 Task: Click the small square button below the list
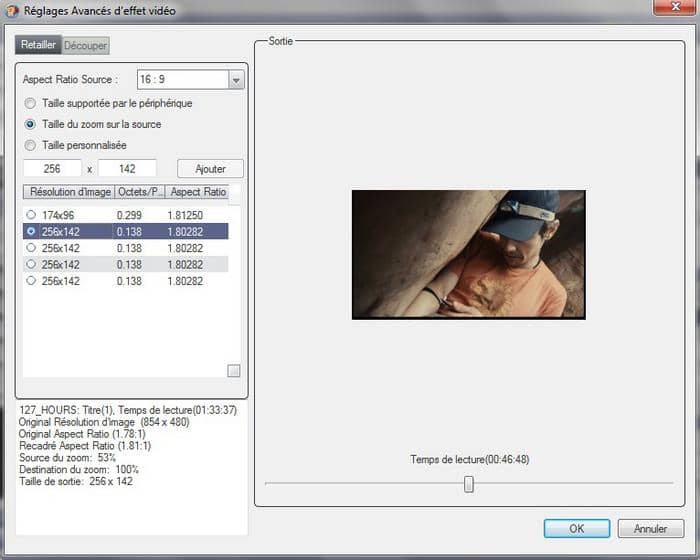click(233, 371)
